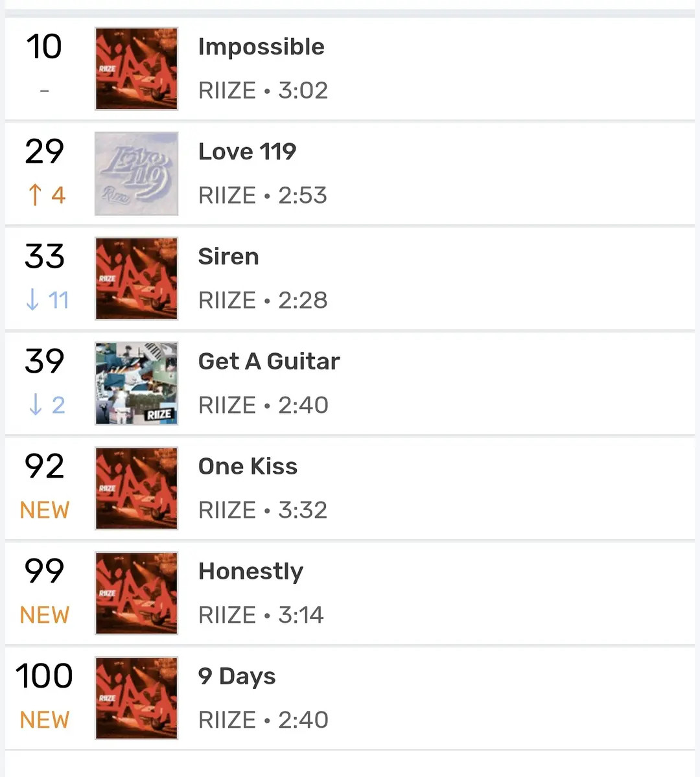Click the NEW badge under rank 99
This screenshot has width=700, height=777.
45,615
